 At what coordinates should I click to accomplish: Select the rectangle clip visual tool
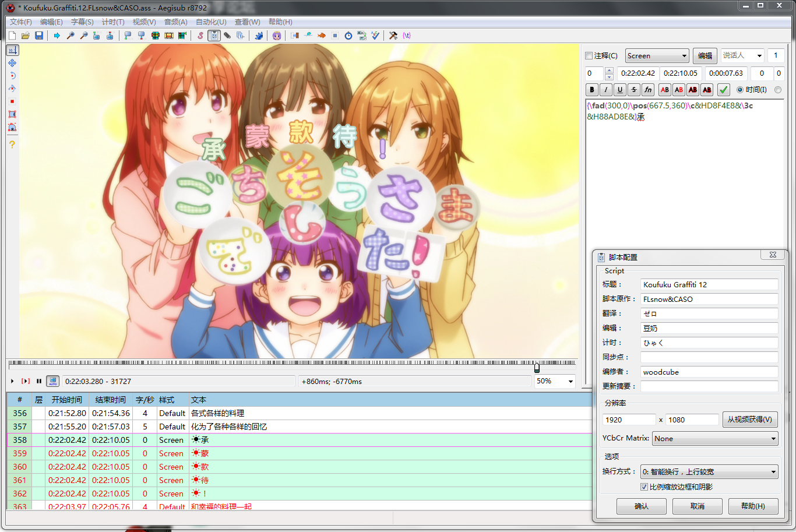[12, 114]
